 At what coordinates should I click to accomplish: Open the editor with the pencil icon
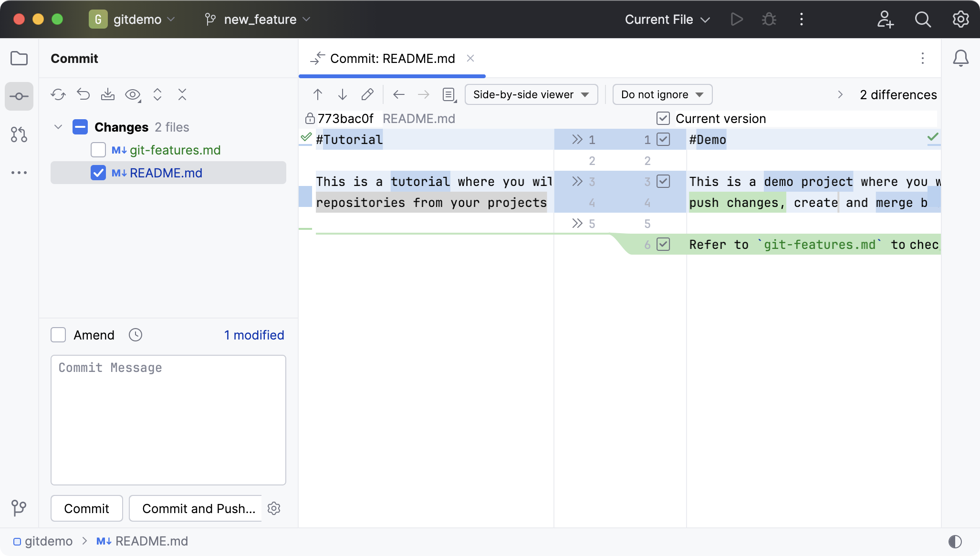pos(367,94)
